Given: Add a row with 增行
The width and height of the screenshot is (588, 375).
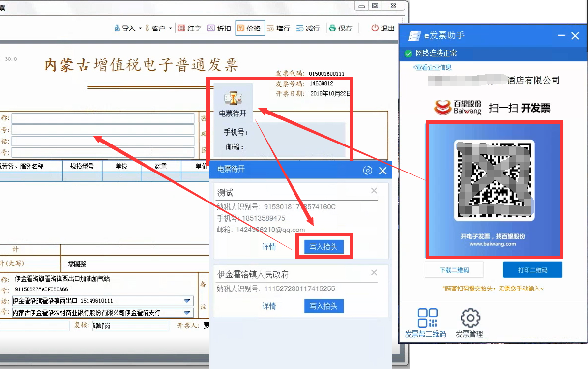Looking at the screenshot, I should [278, 29].
